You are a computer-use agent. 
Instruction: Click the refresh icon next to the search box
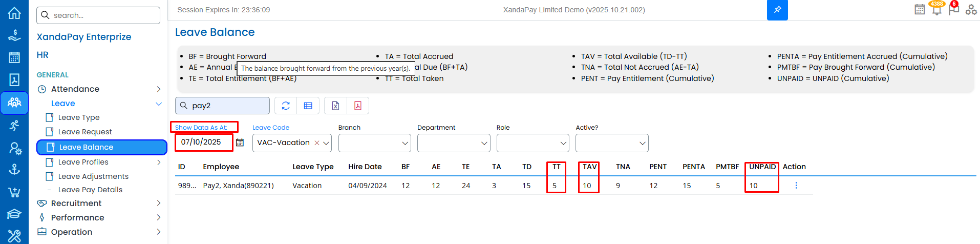coord(286,106)
